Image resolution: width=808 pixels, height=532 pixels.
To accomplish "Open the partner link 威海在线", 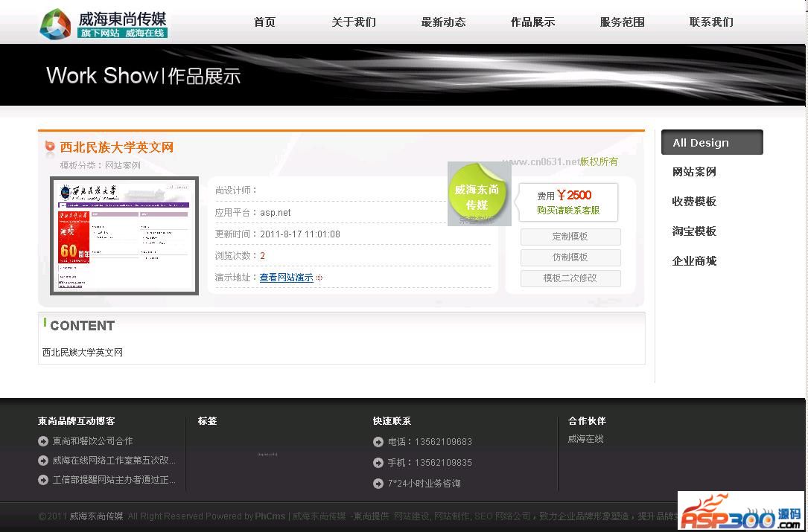I will [x=585, y=439].
